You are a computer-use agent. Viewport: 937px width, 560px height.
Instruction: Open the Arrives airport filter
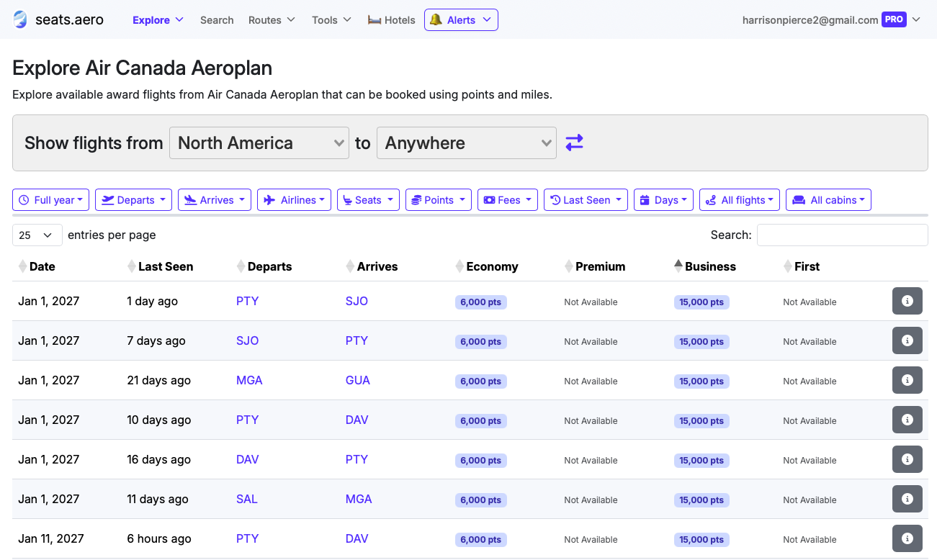tap(215, 200)
